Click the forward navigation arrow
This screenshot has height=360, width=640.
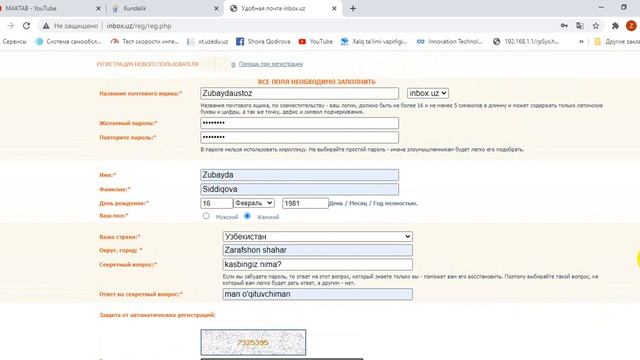(x=11, y=26)
